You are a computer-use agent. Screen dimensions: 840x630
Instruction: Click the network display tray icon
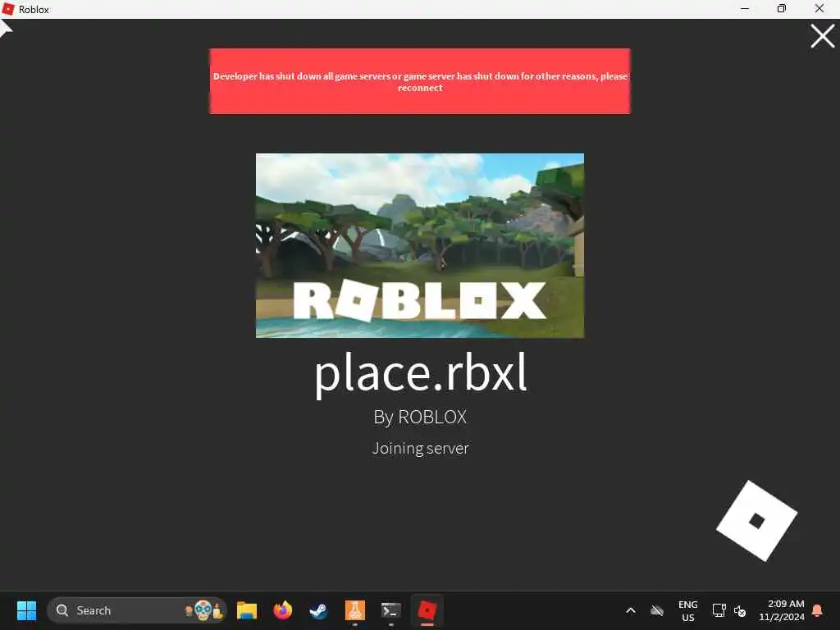coord(719,610)
